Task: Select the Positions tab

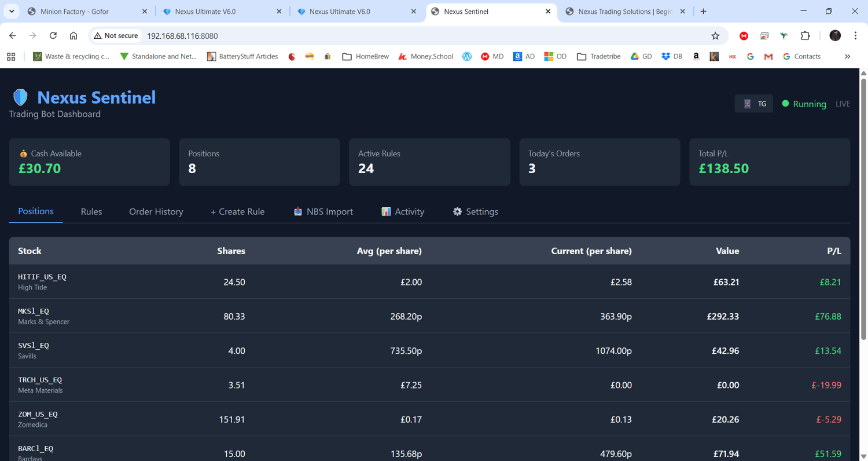Action: pos(36,211)
